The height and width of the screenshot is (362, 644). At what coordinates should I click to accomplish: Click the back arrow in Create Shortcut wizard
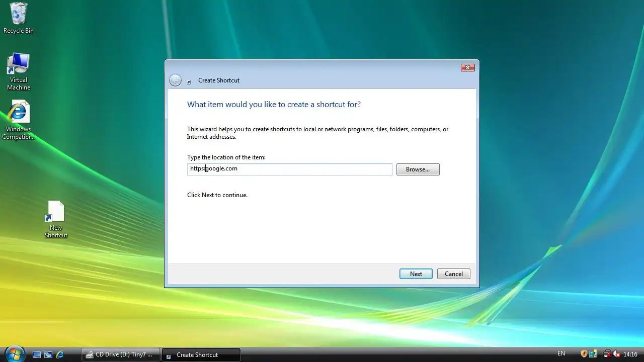click(x=175, y=80)
